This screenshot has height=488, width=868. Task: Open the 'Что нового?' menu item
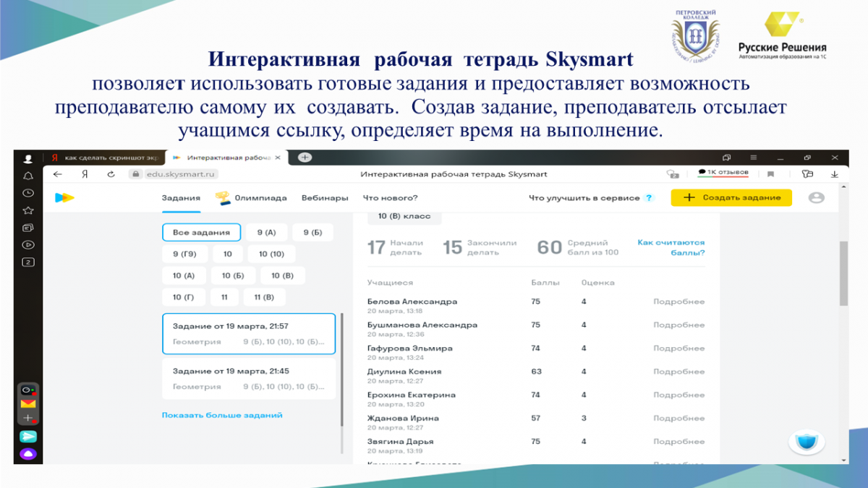[390, 198]
